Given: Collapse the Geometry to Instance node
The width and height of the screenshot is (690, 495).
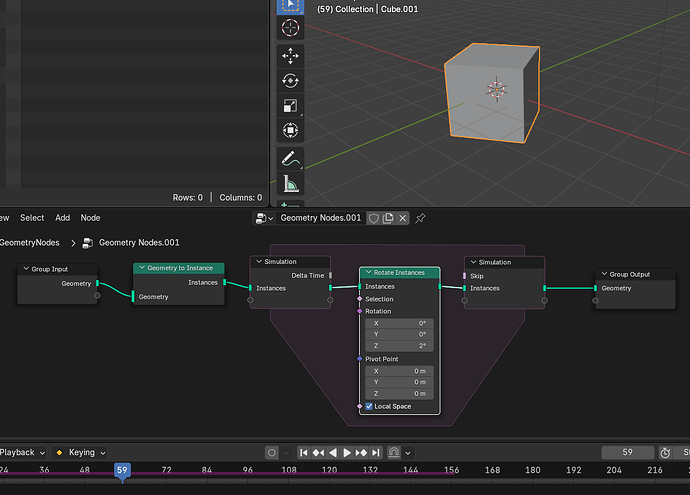Looking at the screenshot, I should click(142, 268).
